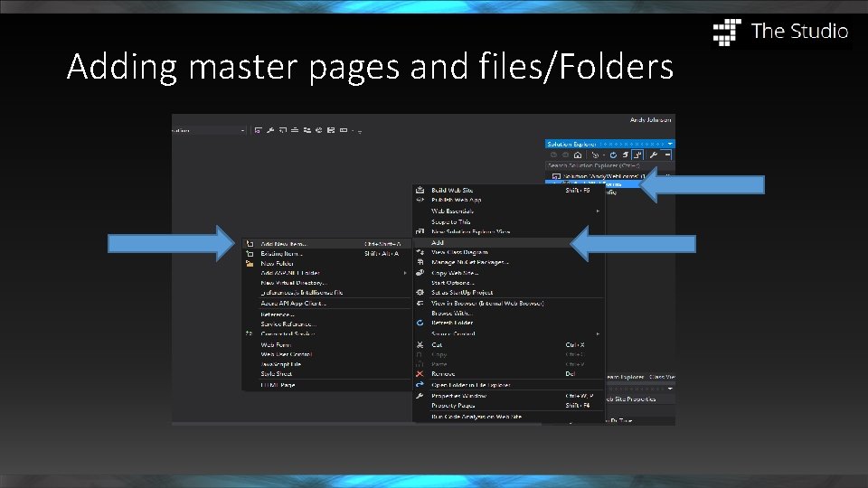
Task: Open the Properties panel options dropdown
Action: (670, 389)
